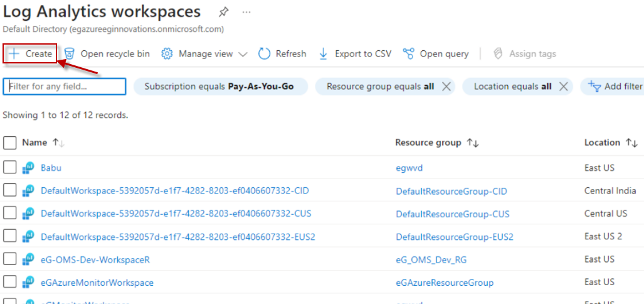The width and height of the screenshot is (644, 304).
Task: Open eGAzureMonitorWorkspace workspace
Action: (97, 283)
